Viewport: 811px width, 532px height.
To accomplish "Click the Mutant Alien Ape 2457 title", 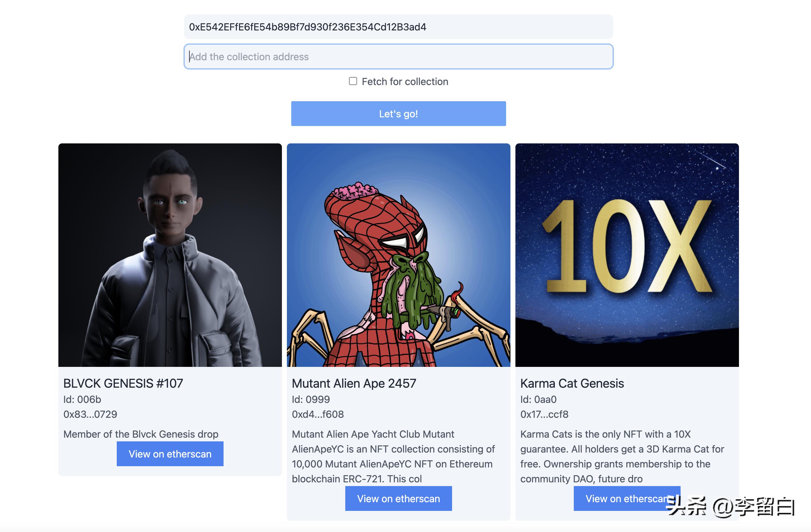I will [x=354, y=384].
